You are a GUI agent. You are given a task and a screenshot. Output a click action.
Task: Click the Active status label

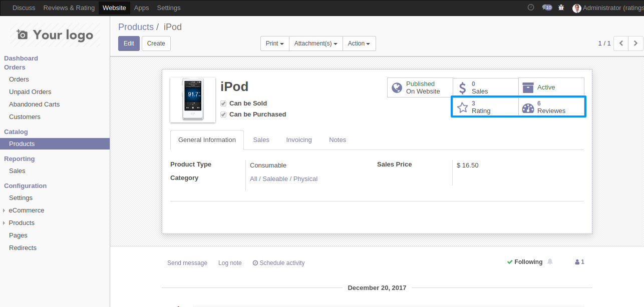[x=546, y=87]
